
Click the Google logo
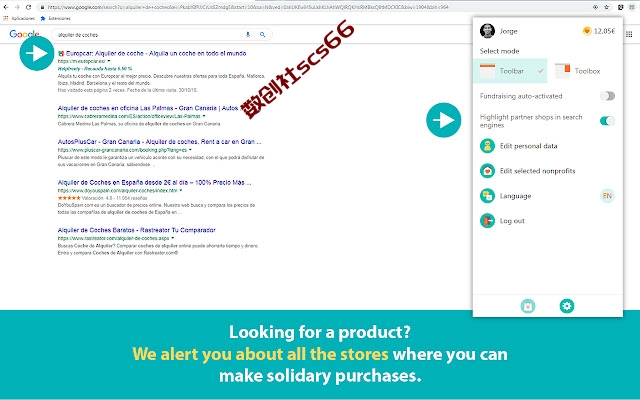(24, 34)
